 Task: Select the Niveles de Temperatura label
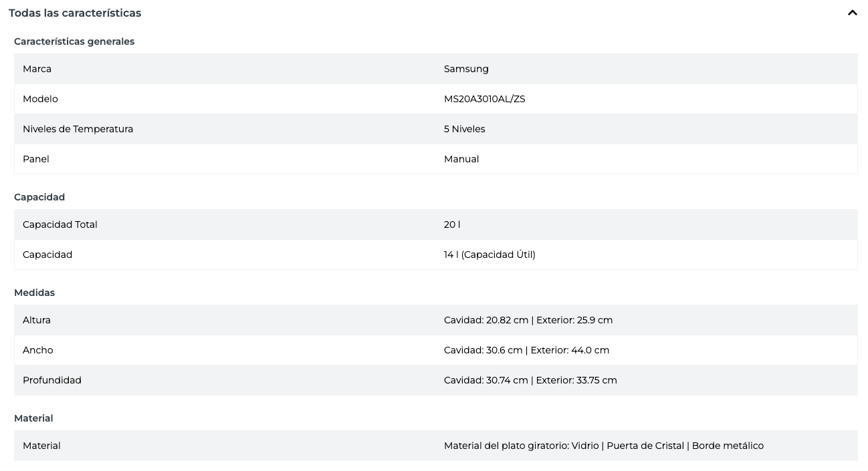pyautogui.click(x=78, y=129)
